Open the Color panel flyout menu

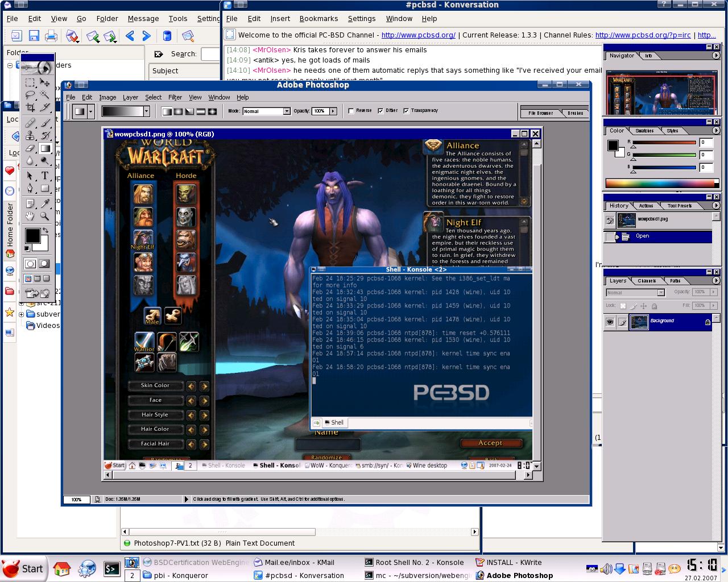coord(715,131)
